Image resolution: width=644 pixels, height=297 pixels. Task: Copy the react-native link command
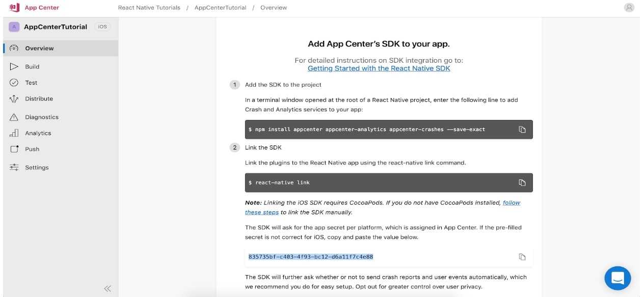(x=522, y=183)
